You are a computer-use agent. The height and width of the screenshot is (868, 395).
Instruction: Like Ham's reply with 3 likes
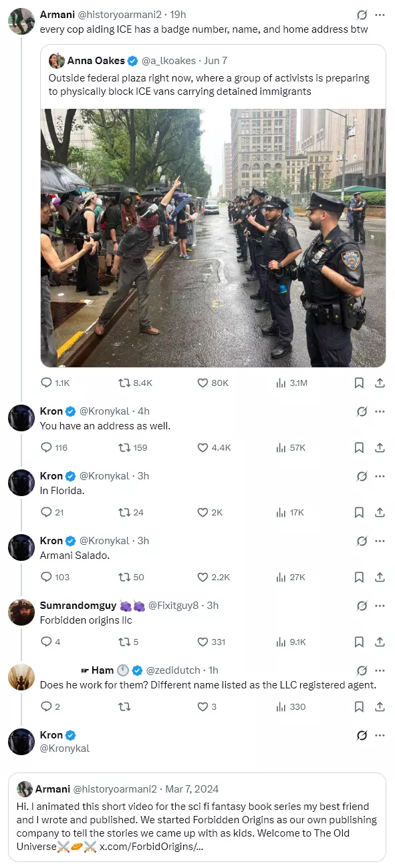pos(203,706)
